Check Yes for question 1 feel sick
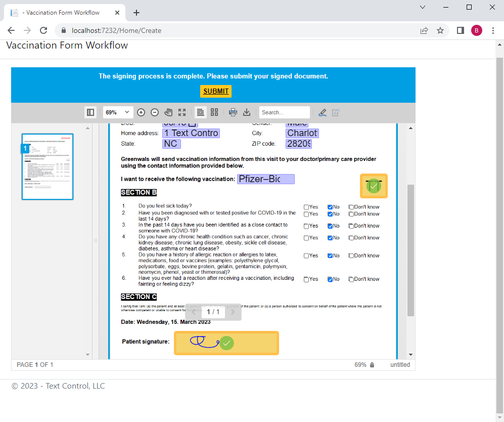Viewport: 504px width, 422px height. [x=306, y=207]
